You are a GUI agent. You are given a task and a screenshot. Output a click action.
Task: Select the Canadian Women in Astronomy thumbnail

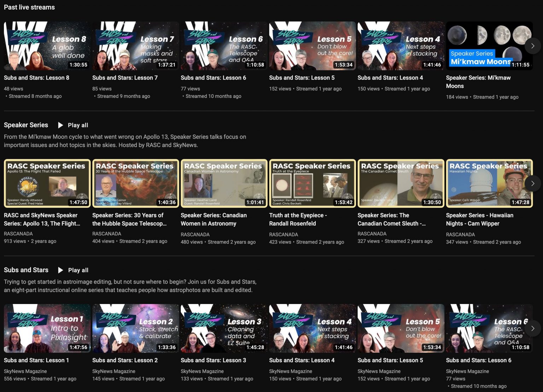[x=224, y=183]
